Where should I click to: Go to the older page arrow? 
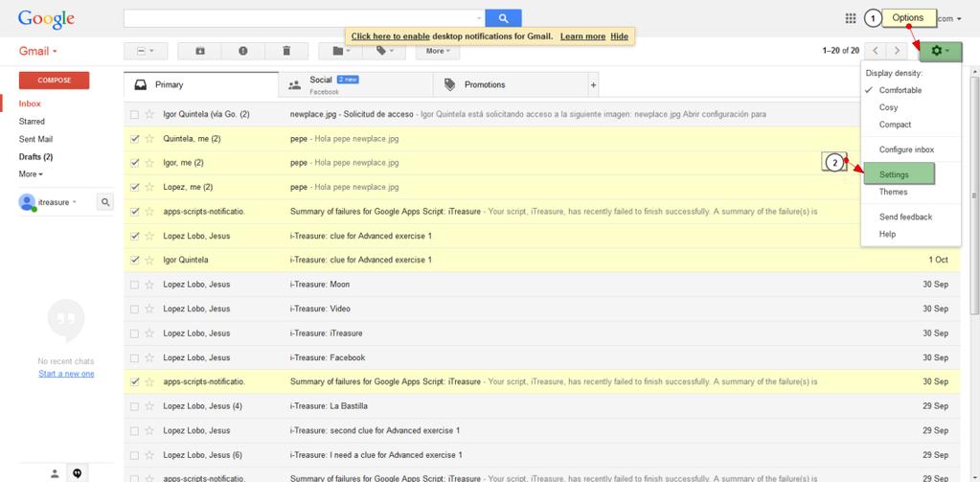click(x=897, y=51)
